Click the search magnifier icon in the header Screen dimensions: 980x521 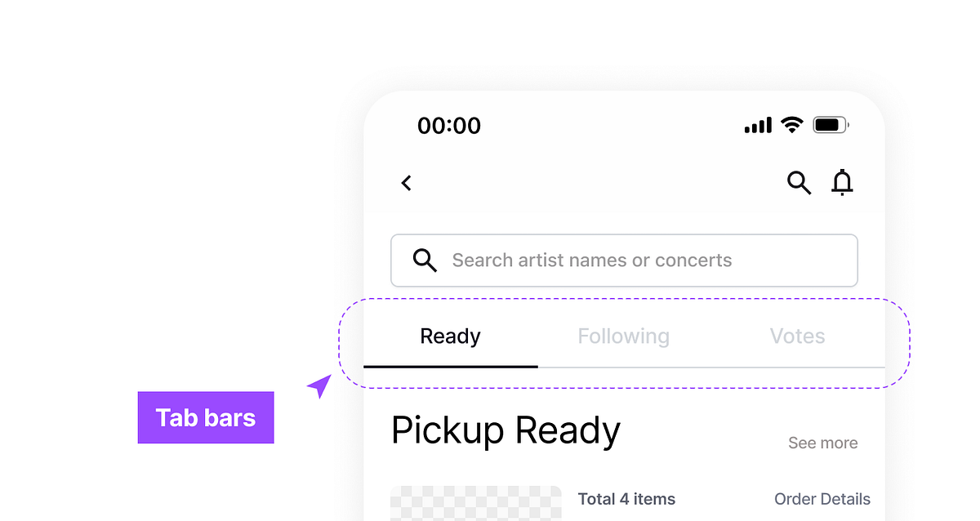[799, 183]
